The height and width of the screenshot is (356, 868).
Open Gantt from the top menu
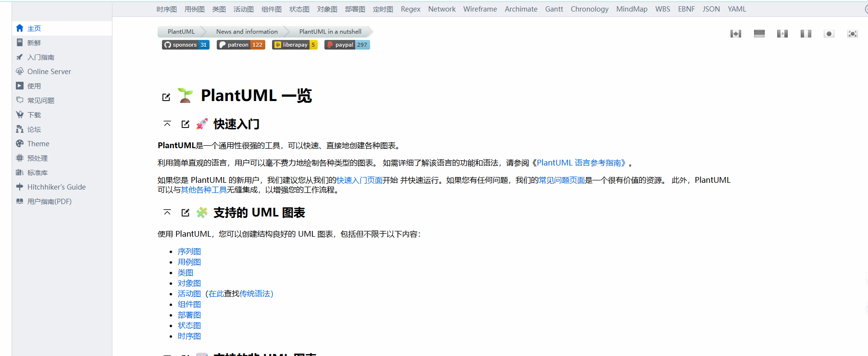(554, 9)
